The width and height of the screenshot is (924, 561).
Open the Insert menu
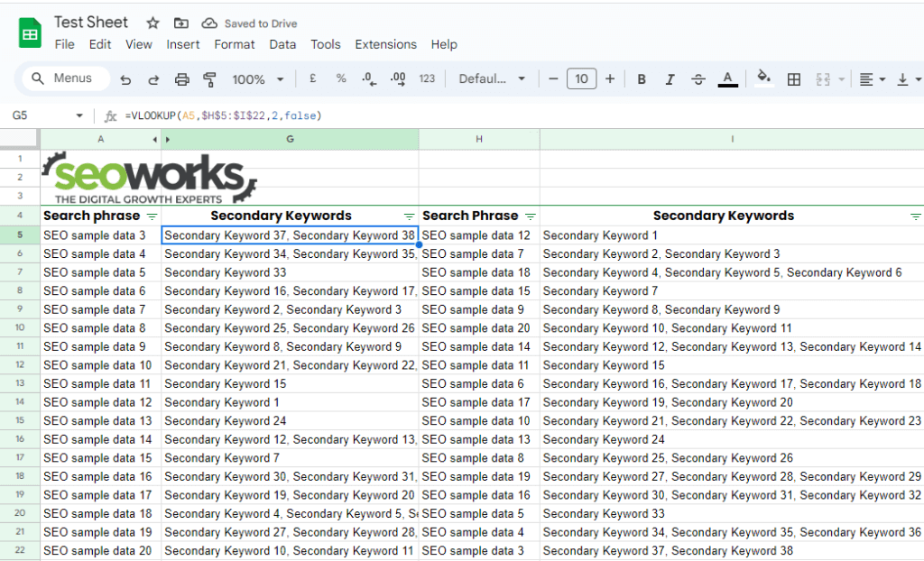(x=182, y=44)
